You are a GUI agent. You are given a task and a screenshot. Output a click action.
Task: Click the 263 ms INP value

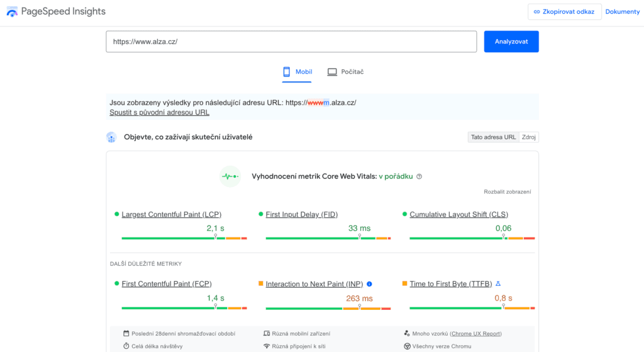point(359,298)
